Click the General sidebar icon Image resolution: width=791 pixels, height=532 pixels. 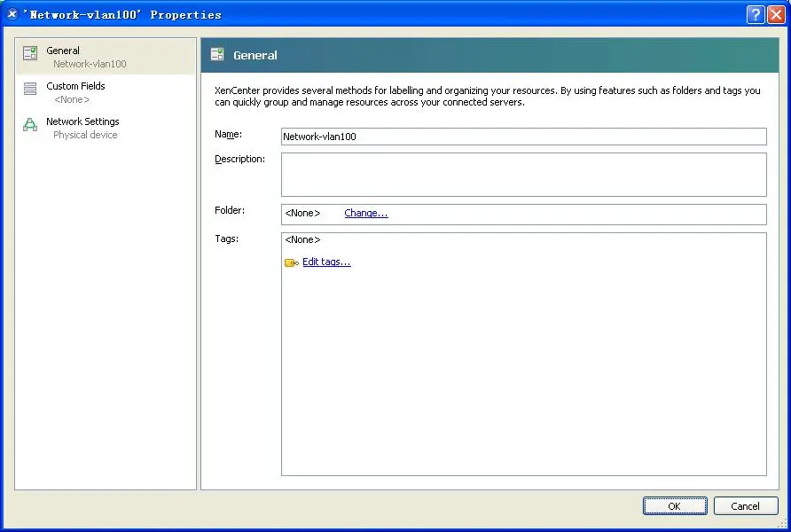30,53
